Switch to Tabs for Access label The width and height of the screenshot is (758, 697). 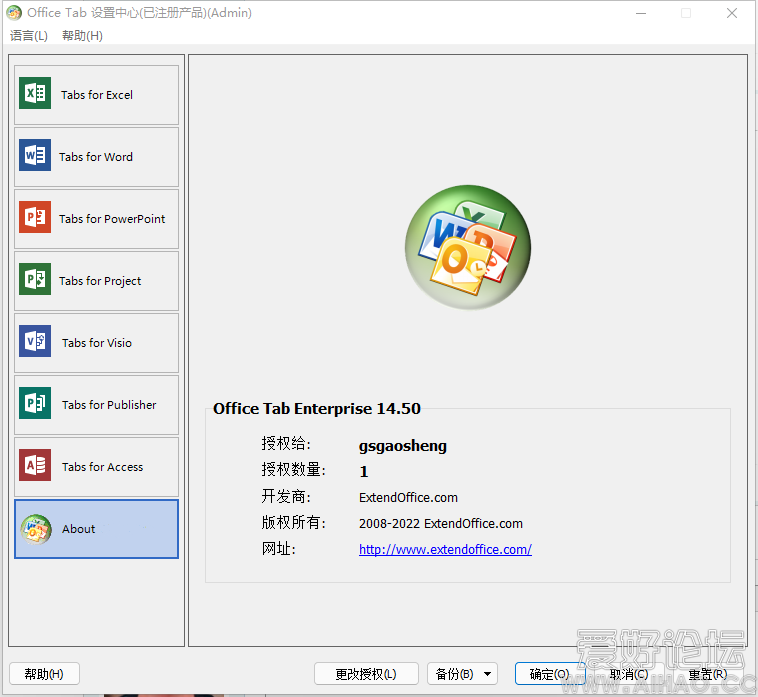coord(102,467)
